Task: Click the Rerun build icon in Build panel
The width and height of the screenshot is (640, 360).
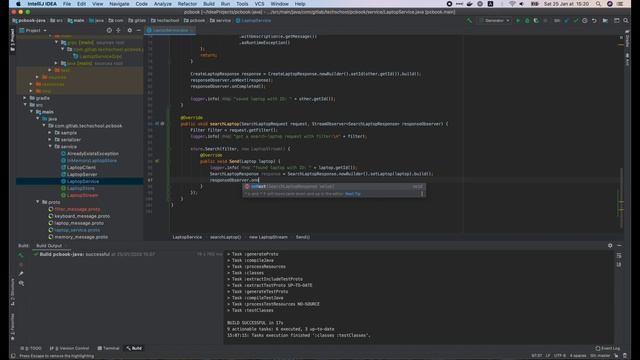Action: pos(21,255)
